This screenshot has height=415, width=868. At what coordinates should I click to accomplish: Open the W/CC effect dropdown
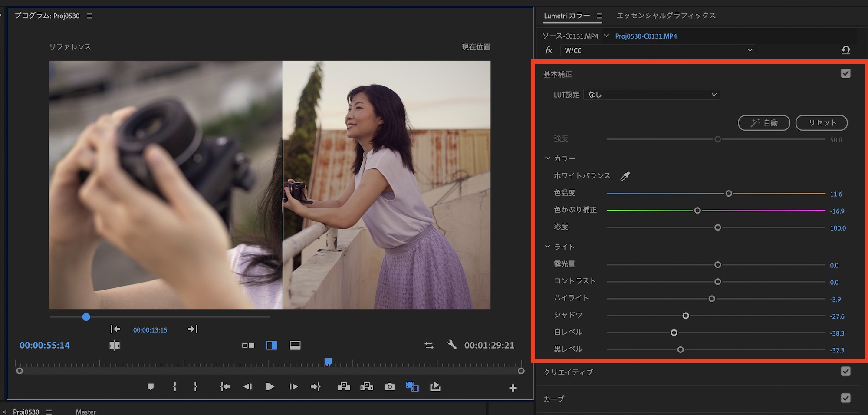click(x=658, y=50)
